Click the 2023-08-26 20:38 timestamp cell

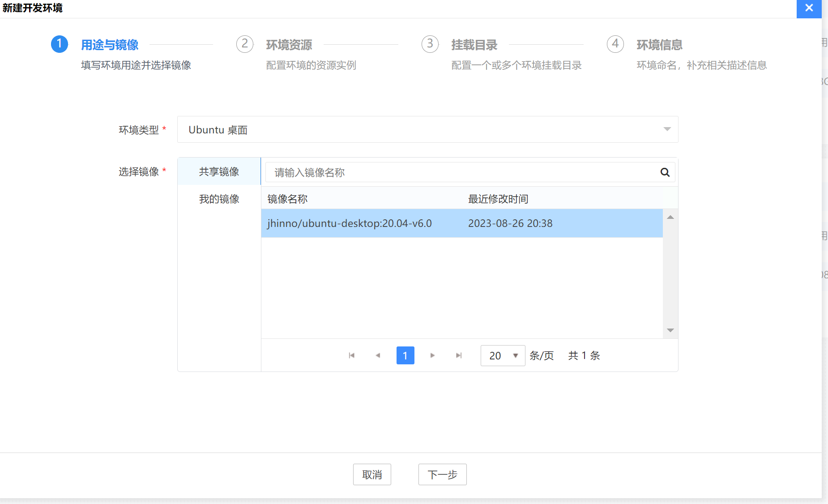(510, 223)
